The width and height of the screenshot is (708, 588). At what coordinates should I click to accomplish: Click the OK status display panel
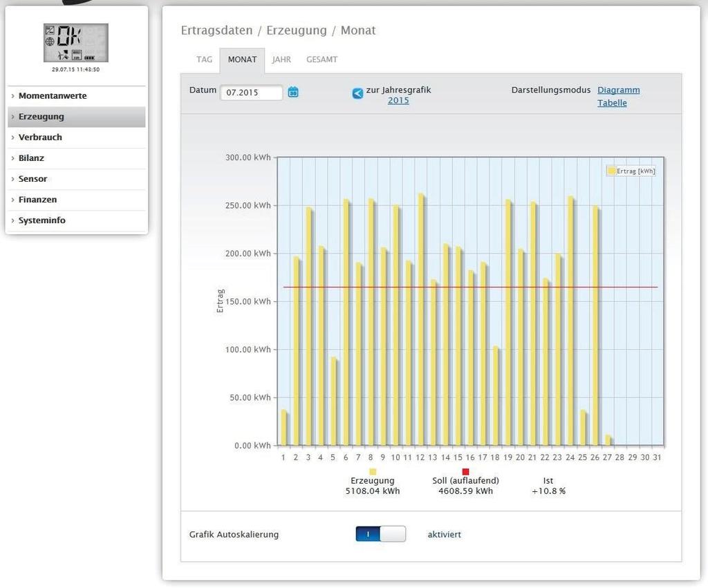[76, 43]
